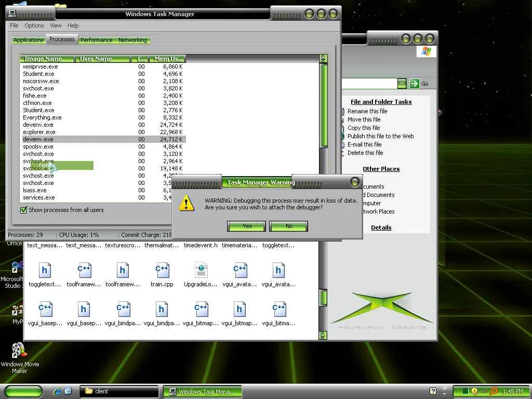Screen dimensions: 532x399
Task: Select the first vgui_basep... C++ file icon
Action: pyautogui.click(x=45, y=309)
